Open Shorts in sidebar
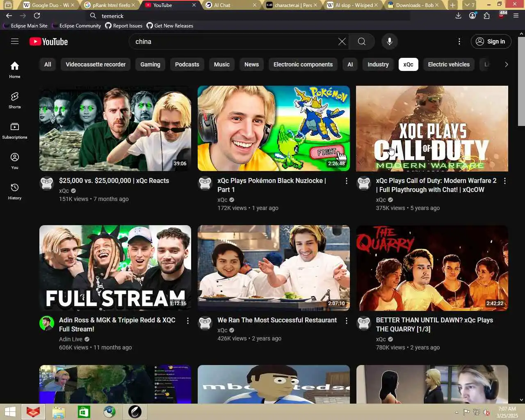 click(15, 100)
